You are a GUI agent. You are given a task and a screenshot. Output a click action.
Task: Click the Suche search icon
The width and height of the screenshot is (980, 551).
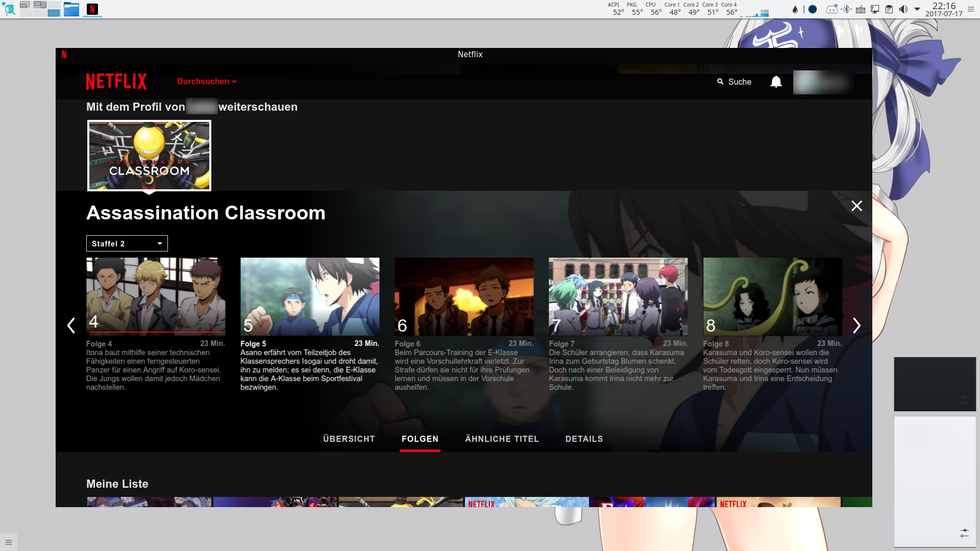tap(720, 82)
